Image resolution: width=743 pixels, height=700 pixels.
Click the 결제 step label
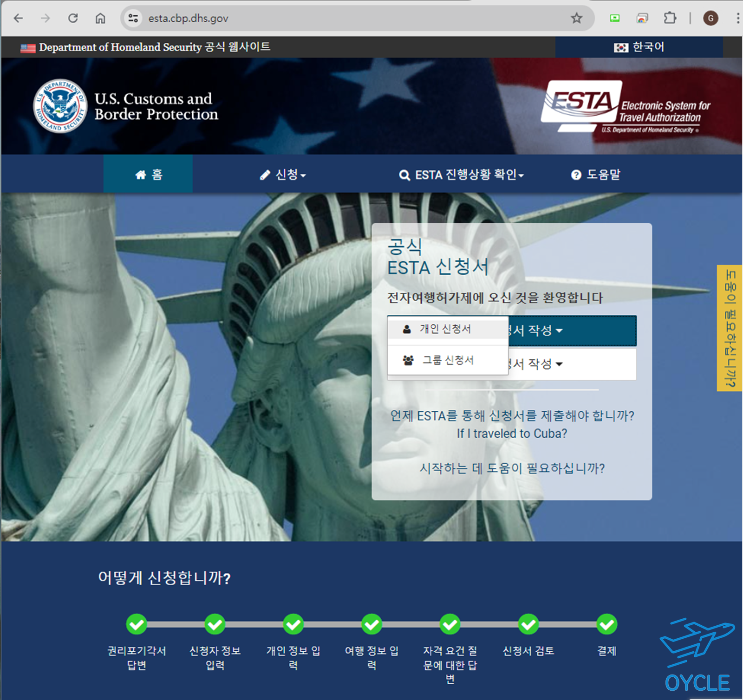click(607, 651)
